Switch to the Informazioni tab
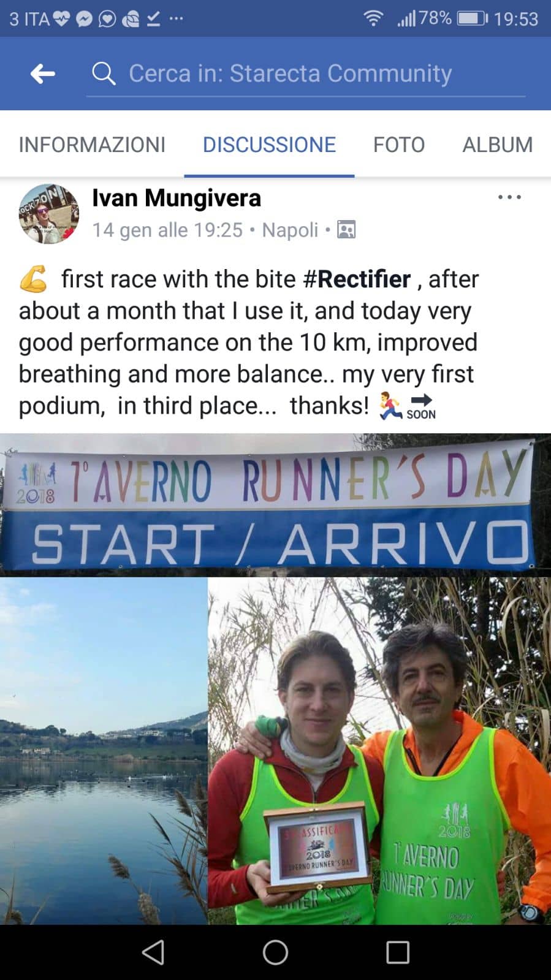 point(92,145)
